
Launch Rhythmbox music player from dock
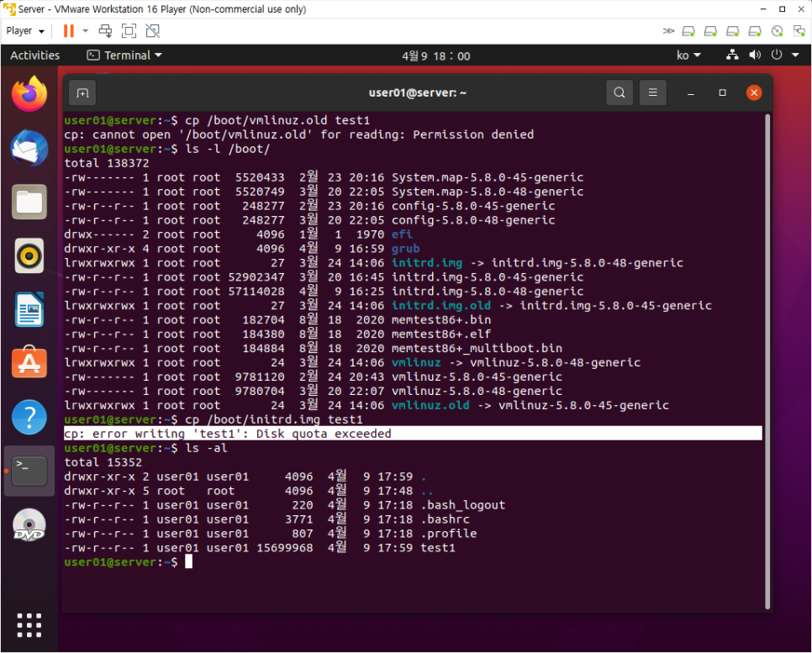point(29,255)
